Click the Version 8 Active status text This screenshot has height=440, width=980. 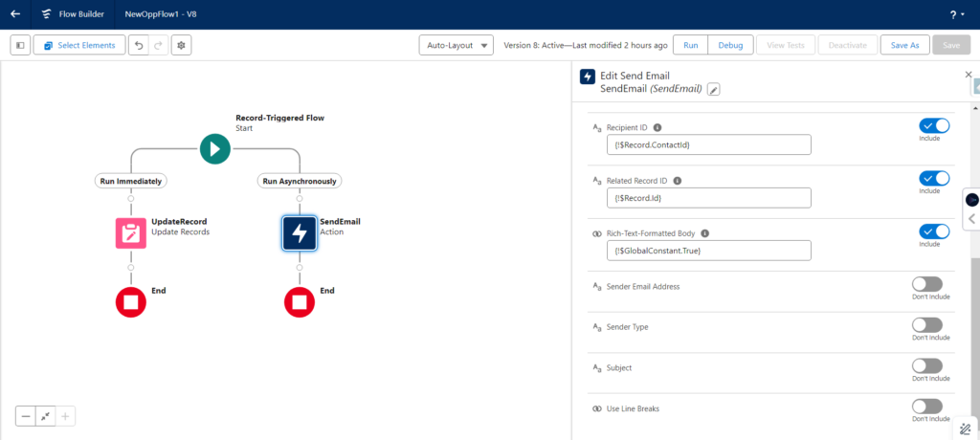[x=586, y=46]
